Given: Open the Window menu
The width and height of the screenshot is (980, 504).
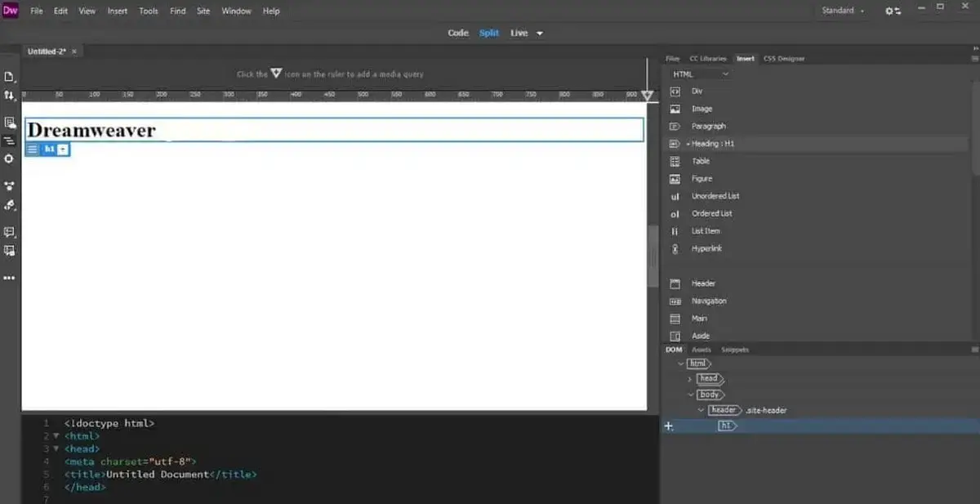Looking at the screenshot, I should tap(236, 11).
